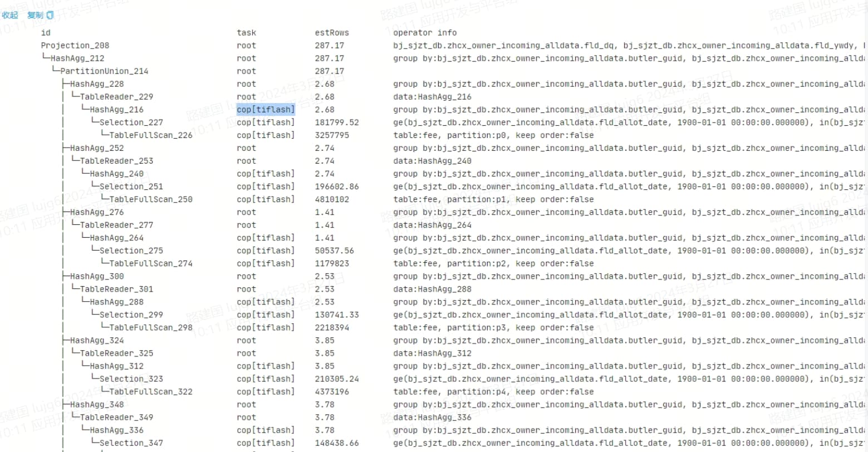Click the HashAgg_240 node
Viewport: 868px width, 452px height.
pyautogui.click(x=116, y=174)
